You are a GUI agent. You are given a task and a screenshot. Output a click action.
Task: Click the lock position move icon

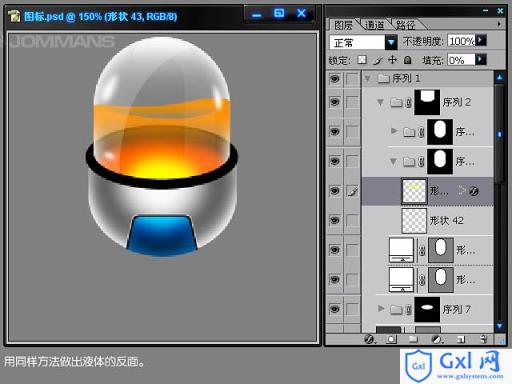392,60
